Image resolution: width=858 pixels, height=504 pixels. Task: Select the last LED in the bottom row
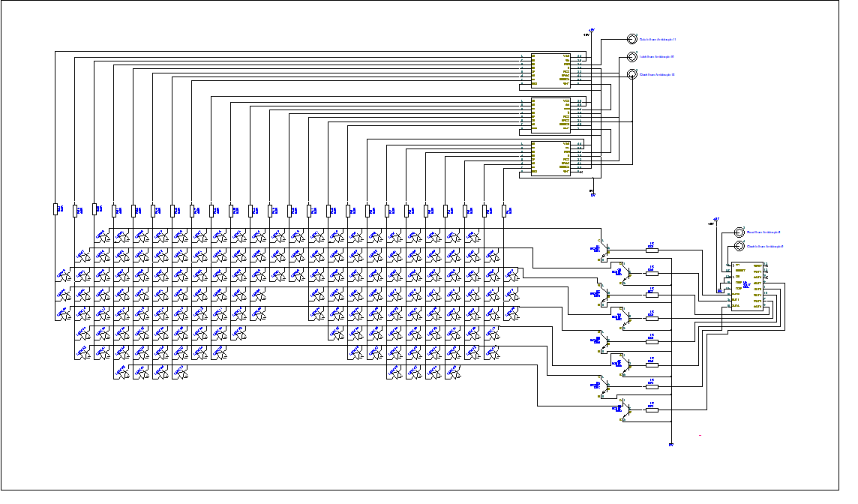(453, 373)
